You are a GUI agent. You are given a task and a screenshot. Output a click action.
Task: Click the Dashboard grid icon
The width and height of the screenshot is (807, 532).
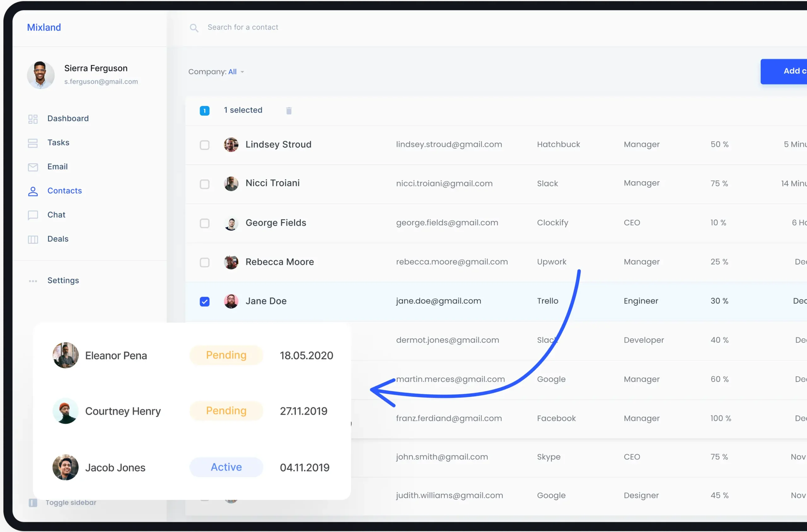pyautogui.click(x=32, y=119)
